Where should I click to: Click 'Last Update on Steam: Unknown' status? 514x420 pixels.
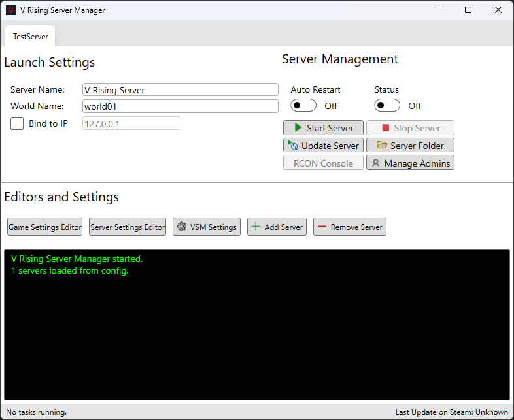[x=452, y=412]
